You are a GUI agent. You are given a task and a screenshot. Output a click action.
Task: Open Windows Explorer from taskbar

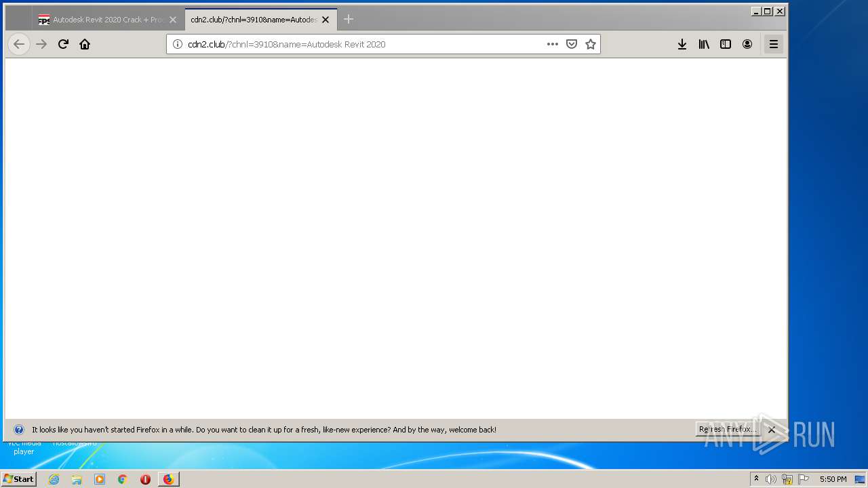(77, 479)
